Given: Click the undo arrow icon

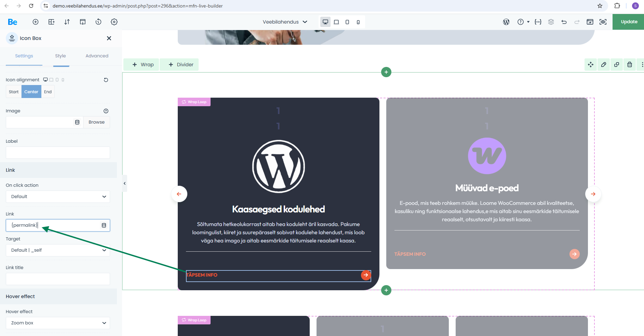Looking at the screenshot, I should click(564, 22).
